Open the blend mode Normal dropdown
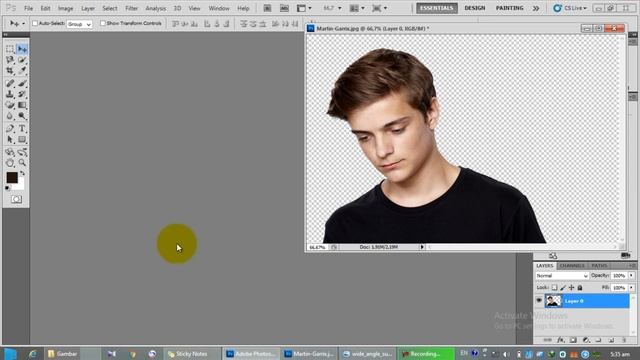This screenshot has width=640, height=360. [562, 276]
